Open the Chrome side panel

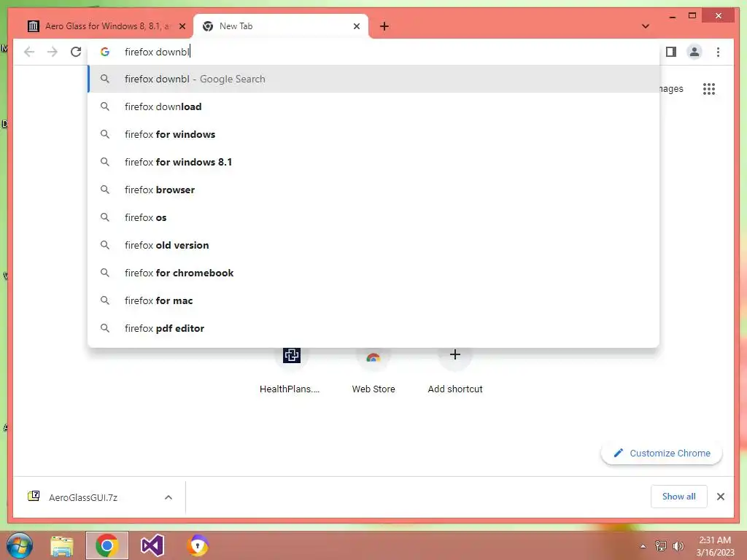tap(671, 52)
